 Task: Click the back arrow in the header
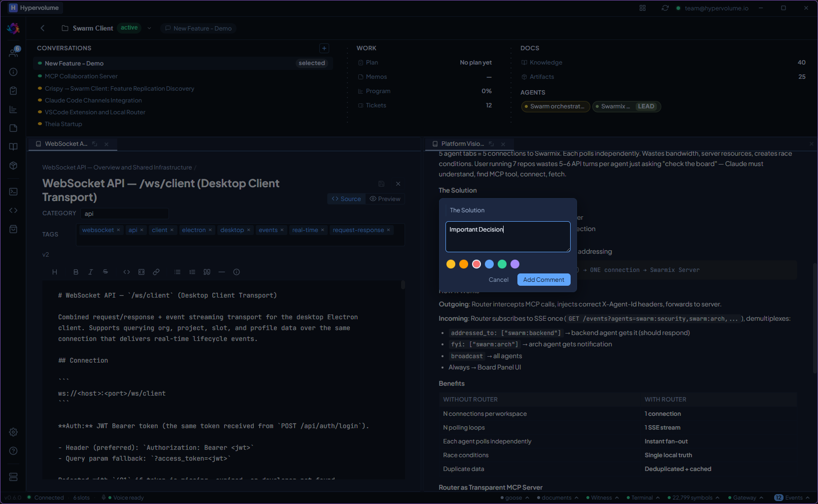click(42, 28)
